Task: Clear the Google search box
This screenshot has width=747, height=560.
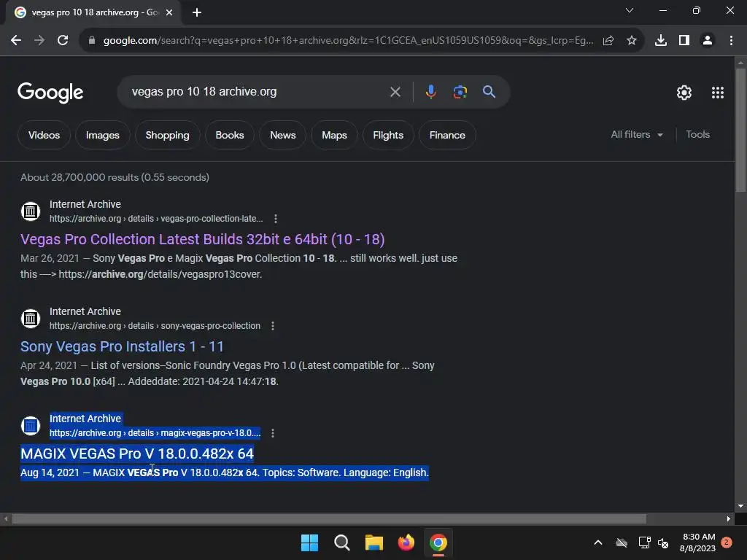Action: (395, 92)
